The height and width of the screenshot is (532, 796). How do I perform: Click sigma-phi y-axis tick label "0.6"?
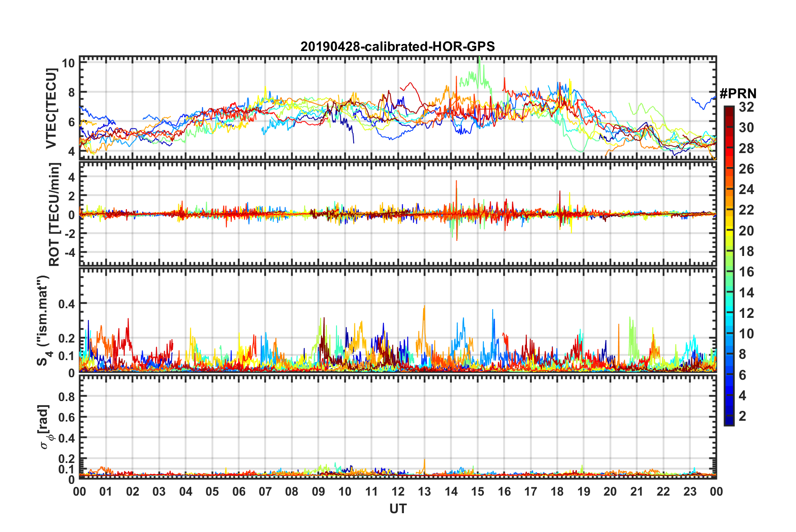tap(67, 417)
